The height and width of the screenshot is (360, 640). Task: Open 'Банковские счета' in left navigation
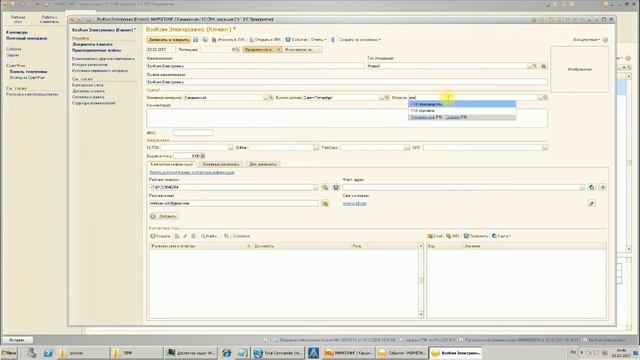[88, 85]
